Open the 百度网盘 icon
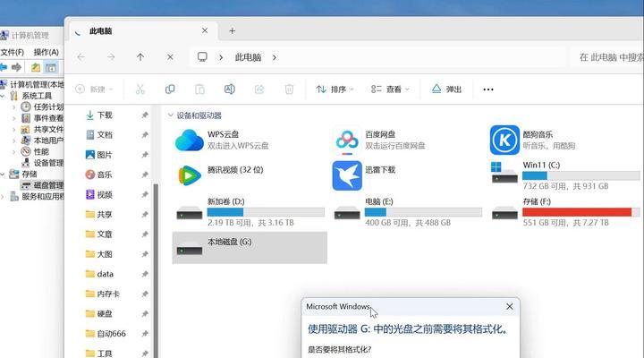Viewport: 644px width, 358px height. coord(347,141)
